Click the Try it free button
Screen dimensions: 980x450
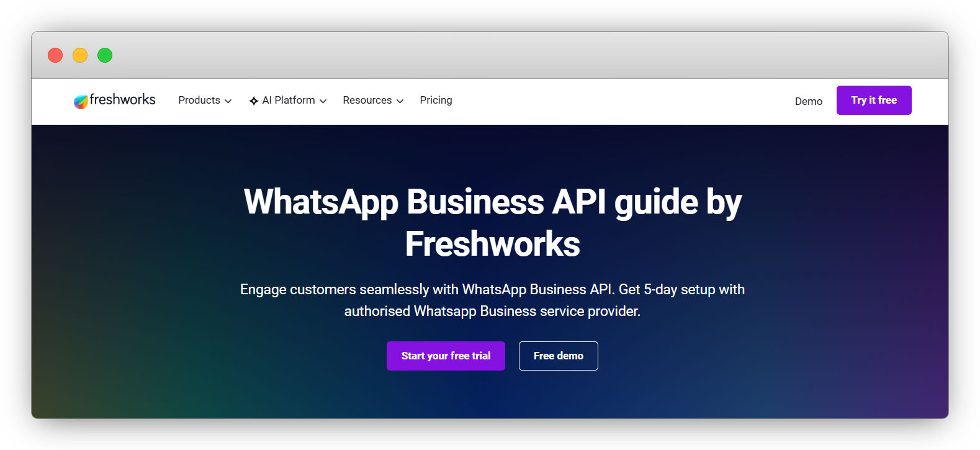click(874, 100)
